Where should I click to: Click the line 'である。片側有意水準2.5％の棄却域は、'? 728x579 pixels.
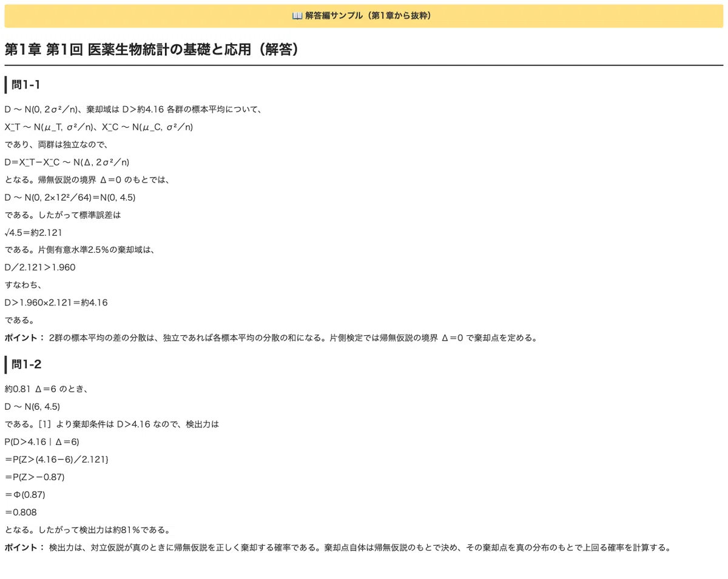click(x=81, y=250)
